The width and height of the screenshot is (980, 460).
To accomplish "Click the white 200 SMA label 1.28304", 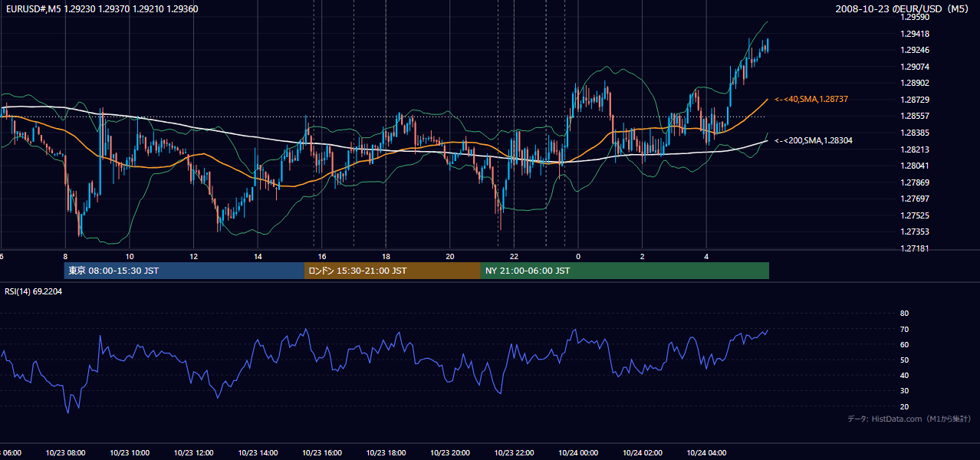I will [x=813, y=140].
